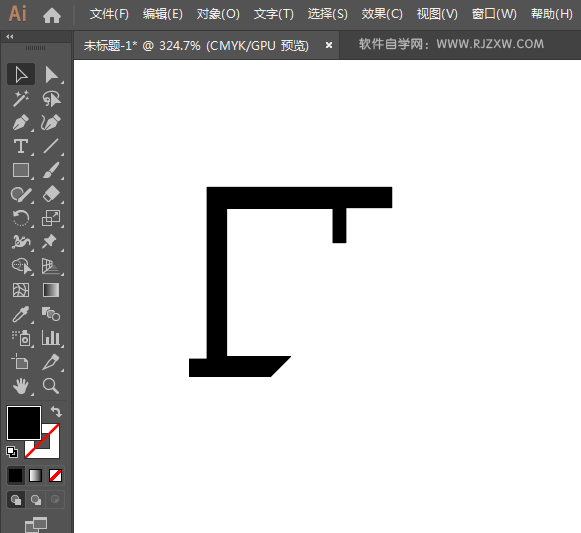
Task: Select the Mesh tool
Action: pyautogui.click(x=21, y=290)
